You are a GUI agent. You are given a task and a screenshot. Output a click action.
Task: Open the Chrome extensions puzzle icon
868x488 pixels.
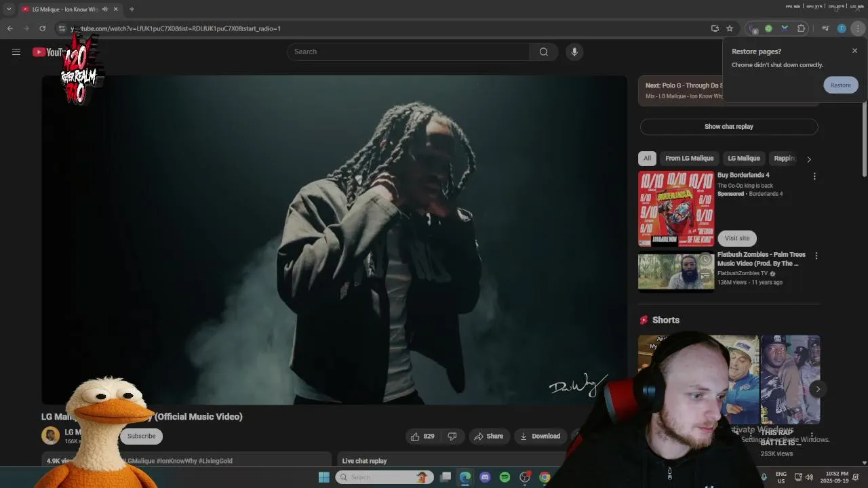pyautogui.click(x=801, y=28)
